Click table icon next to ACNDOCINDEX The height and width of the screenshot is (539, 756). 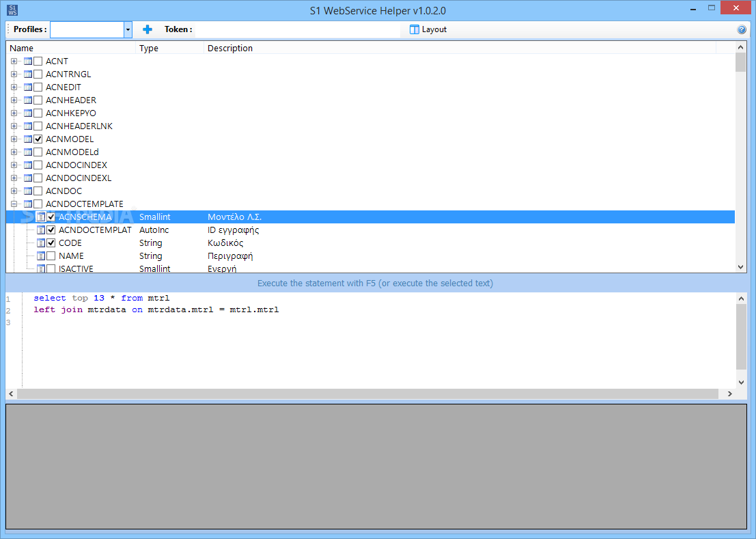point(28,165)
